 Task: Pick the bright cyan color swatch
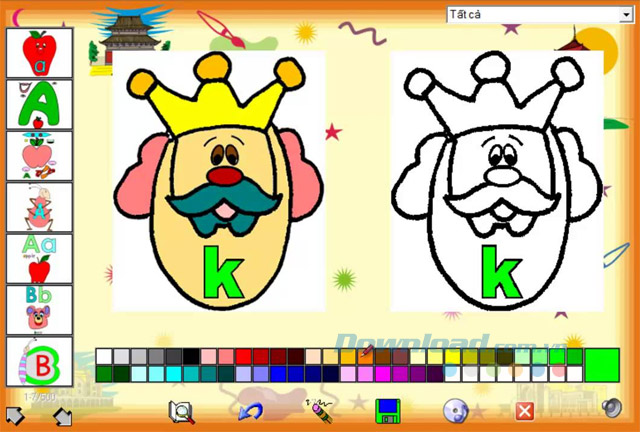pyautogui.click(x=173, y=374)
